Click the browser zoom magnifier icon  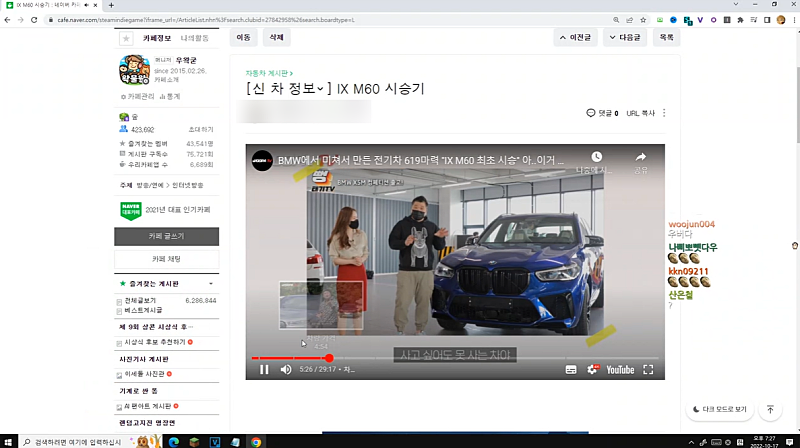[616, 20]
